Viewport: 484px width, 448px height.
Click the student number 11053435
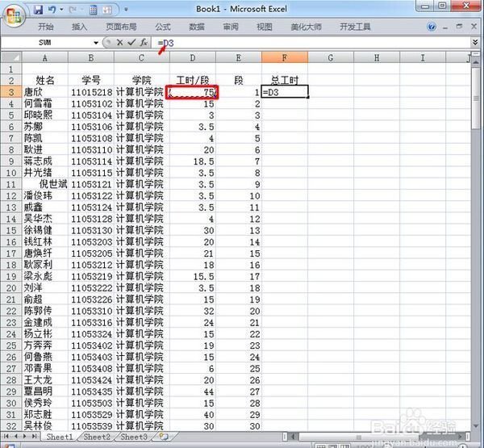tap(91, 391)
